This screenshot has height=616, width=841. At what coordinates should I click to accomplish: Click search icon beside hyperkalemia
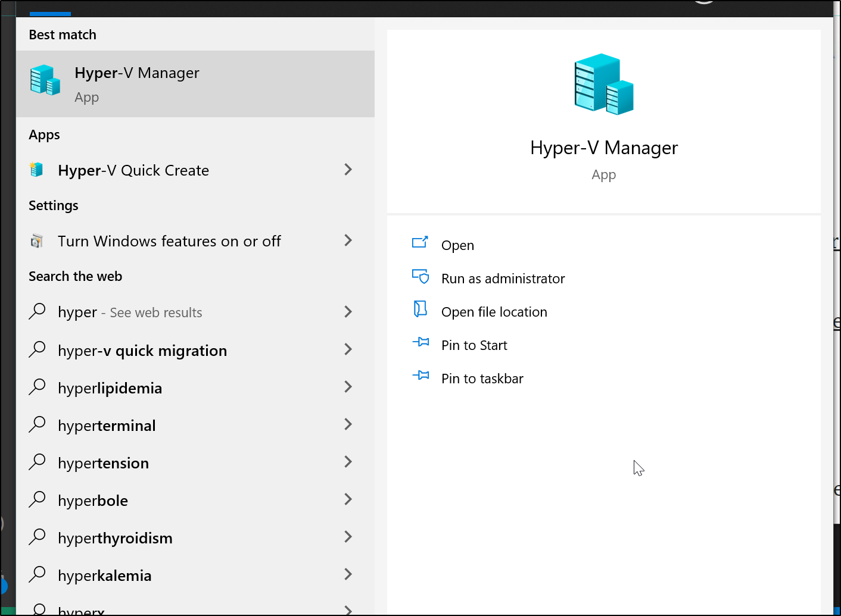tap(37, 574)
